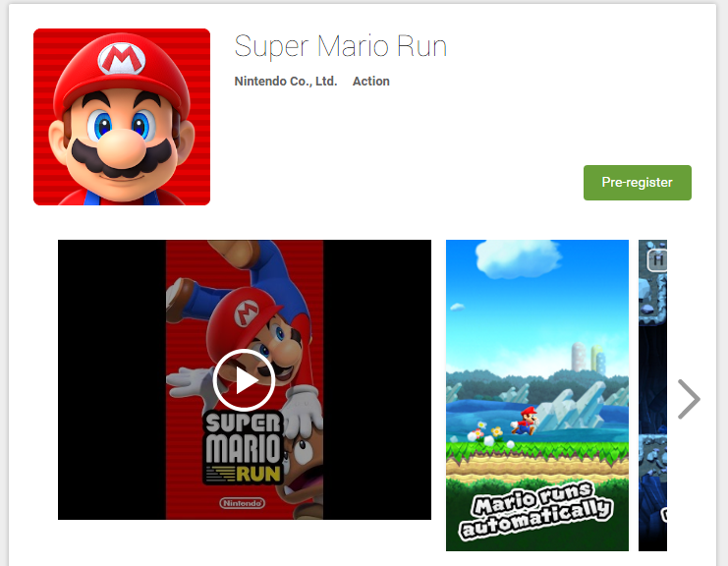Click the Super Mario Run app icon
This screenshot has height=566, width=728.
pyautogui.click(x=122, y=117)
